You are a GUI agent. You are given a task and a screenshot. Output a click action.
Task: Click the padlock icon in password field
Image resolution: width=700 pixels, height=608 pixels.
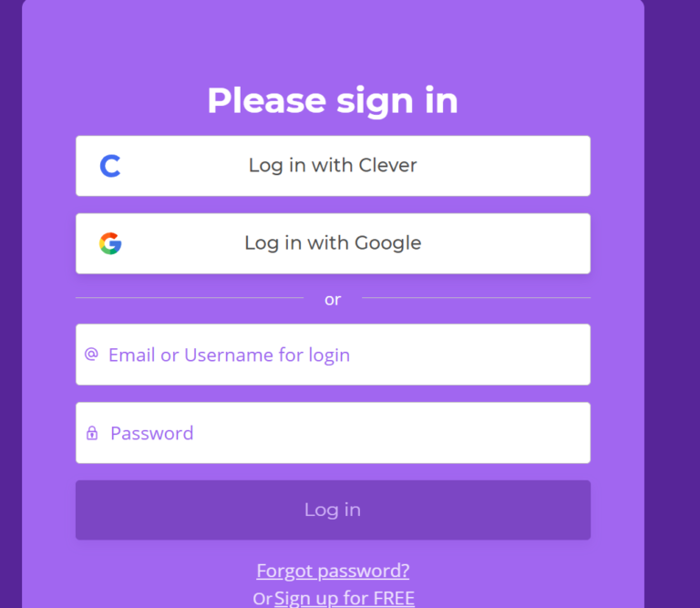[x=92, y=433]
